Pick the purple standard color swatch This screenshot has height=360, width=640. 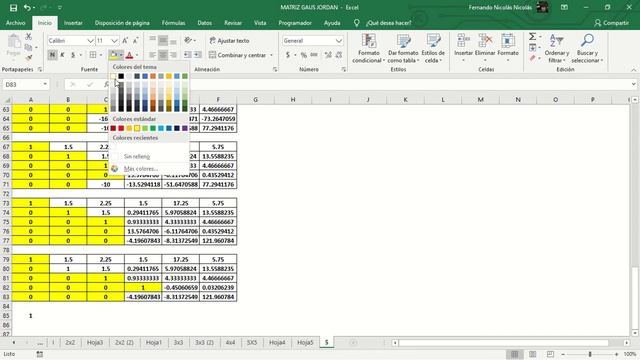click(184, 128)
